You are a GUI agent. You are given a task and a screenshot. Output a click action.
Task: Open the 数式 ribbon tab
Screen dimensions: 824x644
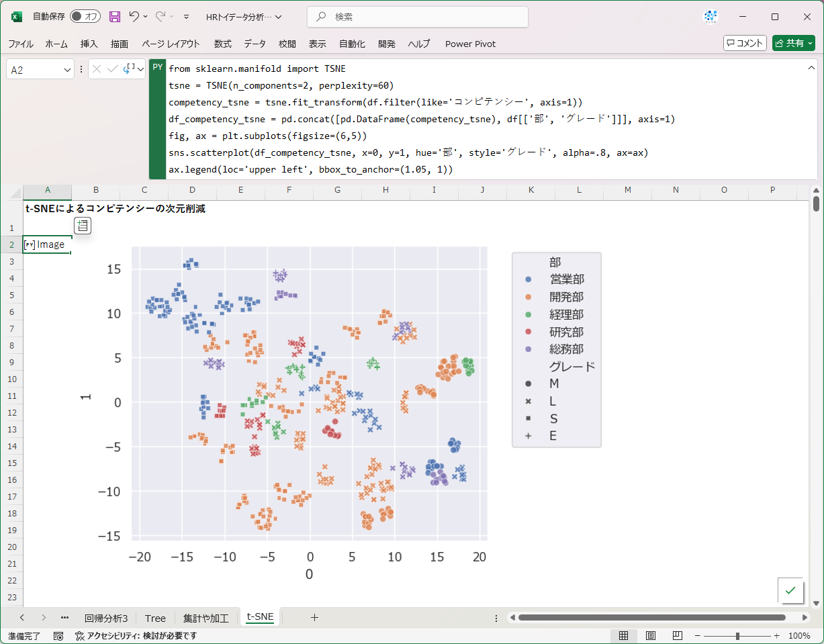click(223, 44)
